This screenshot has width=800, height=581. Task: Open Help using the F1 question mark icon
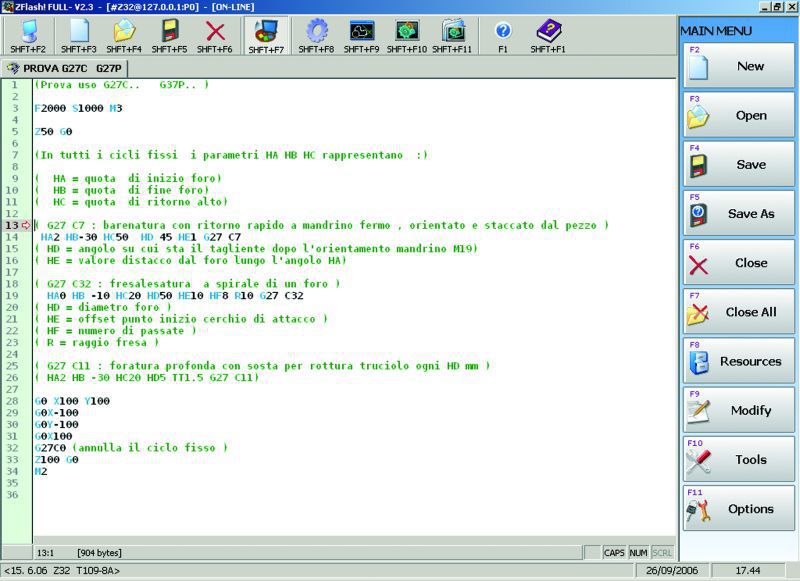(503, 28)
